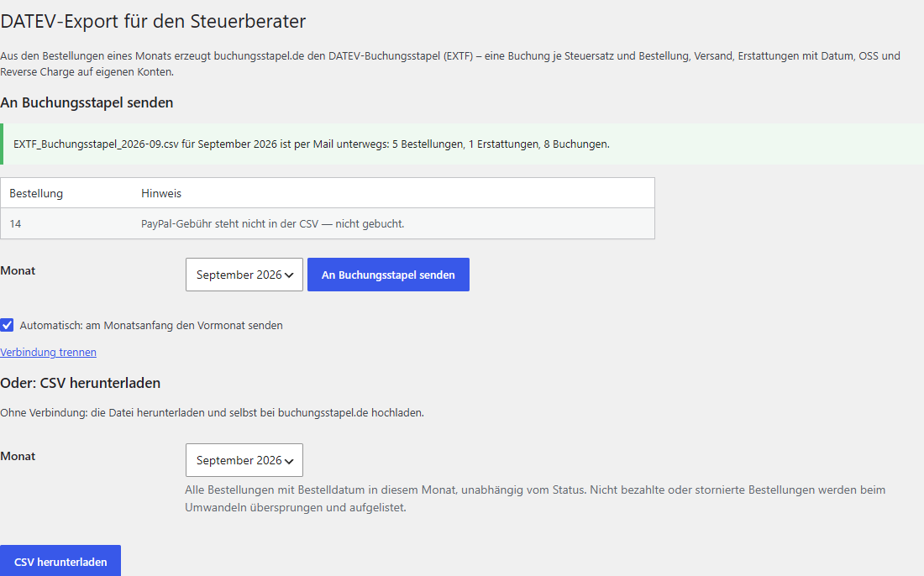Click the 'Ohne Verbindung: die Datei herunterladen' text

(213, 413)
